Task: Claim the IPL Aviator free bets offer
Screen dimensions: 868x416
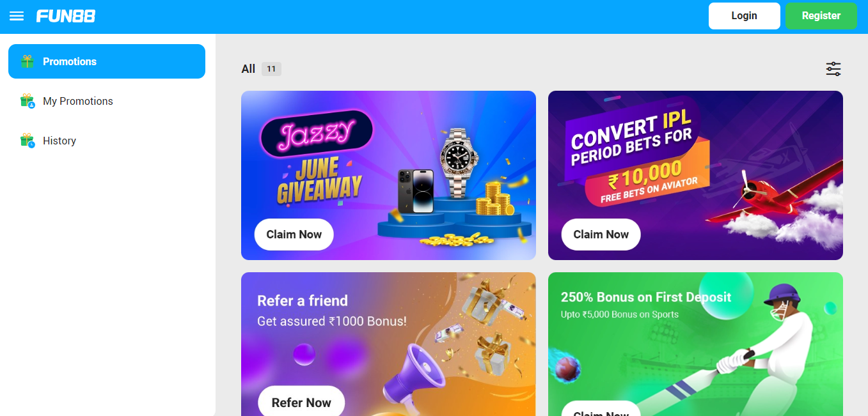Action: 601,235
